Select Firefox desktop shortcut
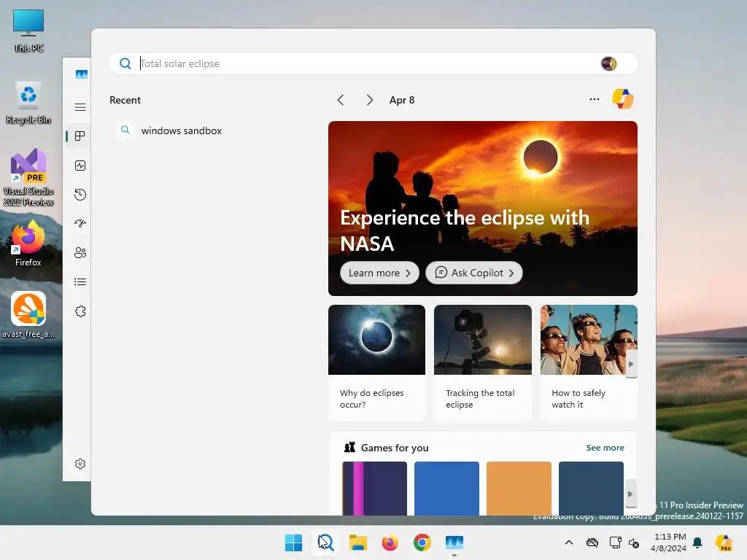Image resolution: width=747 pixels, height=560 pixels. [28, 244]
